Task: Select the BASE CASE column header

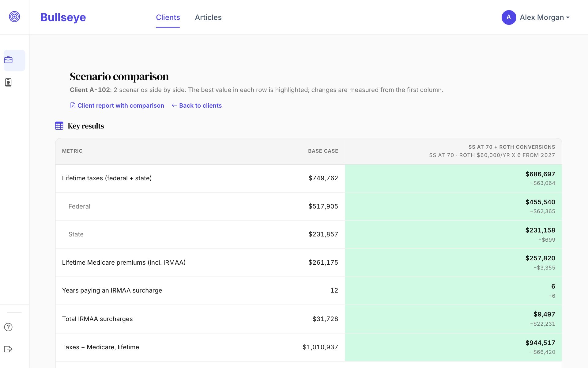Action: coord(323,151)
